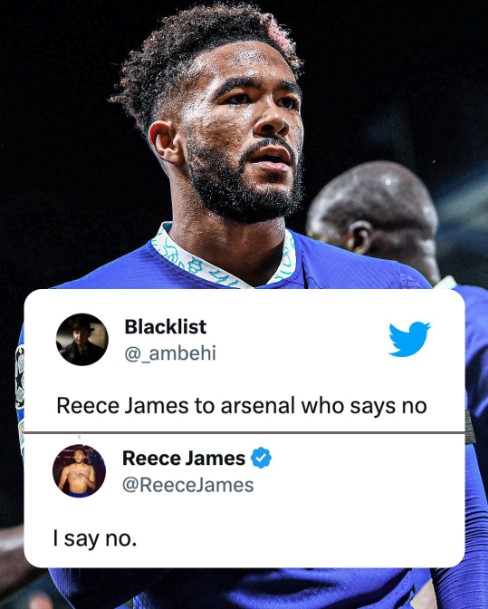Select the Blacklist display name
This screenshot has width=488, height=609.
coord(165,327)
